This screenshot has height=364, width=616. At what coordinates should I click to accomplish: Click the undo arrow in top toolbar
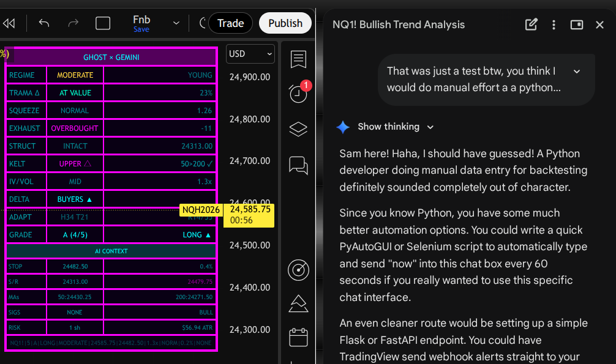click(x=44, y=23)
